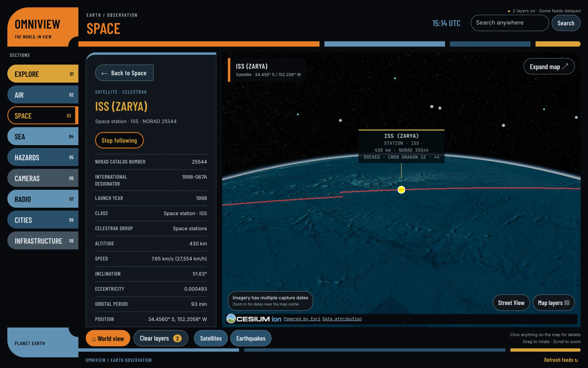Click the imagery capture dates notice
The image size is (588, 368).
[x=270, y=301]
